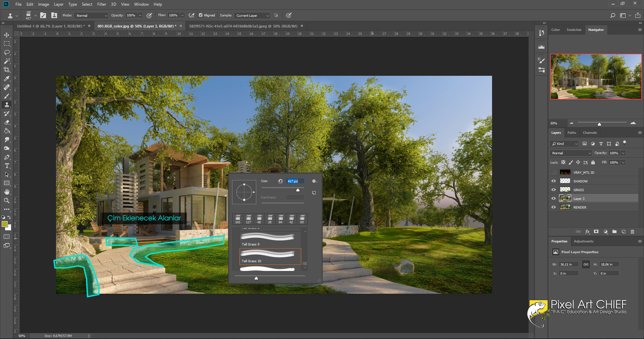Viewport: 644px width, 339px height.
Task: Toggle airbrush-style build-up button
Action: coord(192,15)
